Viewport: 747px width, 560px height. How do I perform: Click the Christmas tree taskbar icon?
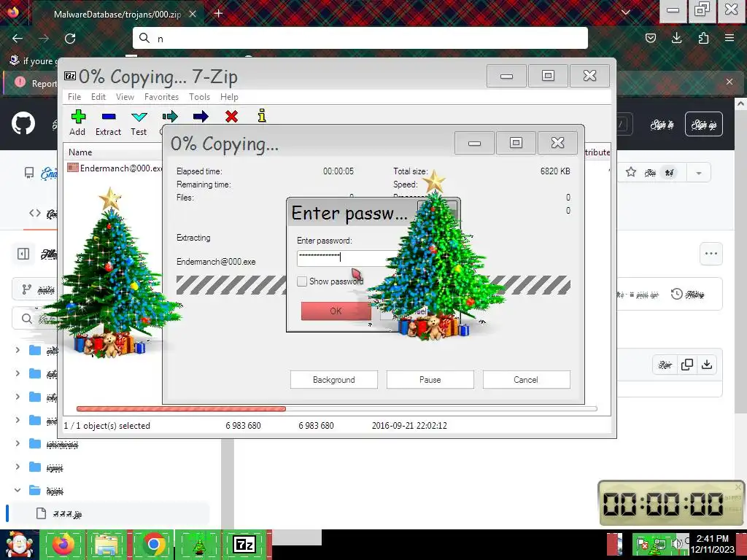(198, 544)
